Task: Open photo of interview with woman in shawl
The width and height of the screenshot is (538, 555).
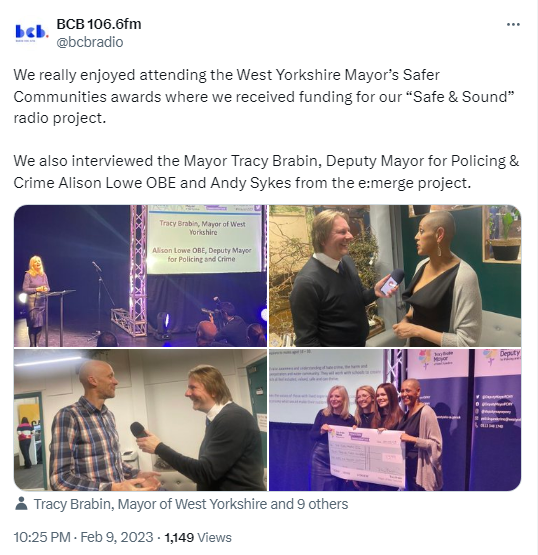Action: (x=395, y=276)
